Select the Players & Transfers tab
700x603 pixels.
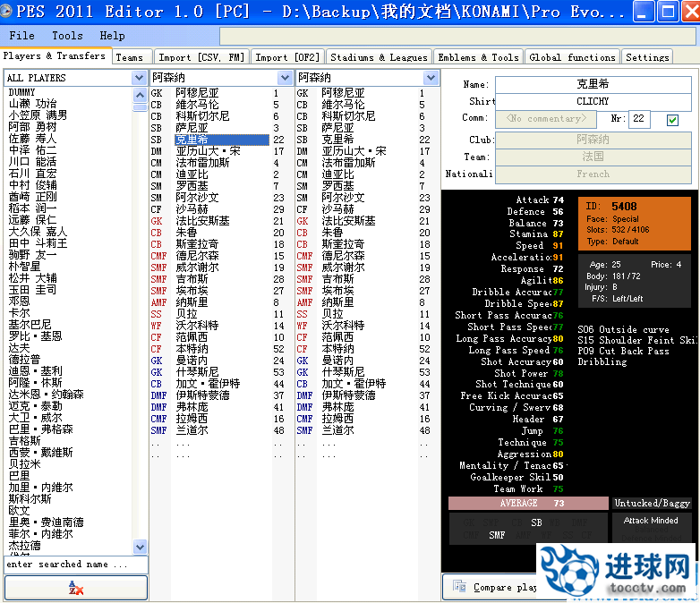(55, 55)
